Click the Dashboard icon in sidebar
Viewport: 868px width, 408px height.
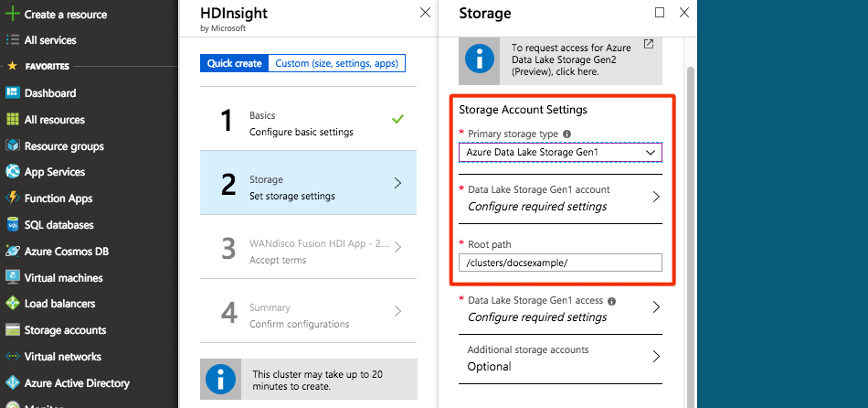[x=13, y=92]
